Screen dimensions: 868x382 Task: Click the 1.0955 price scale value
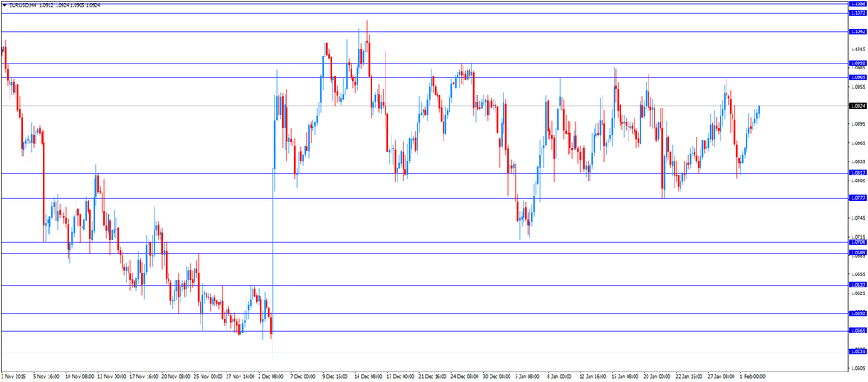857,87
